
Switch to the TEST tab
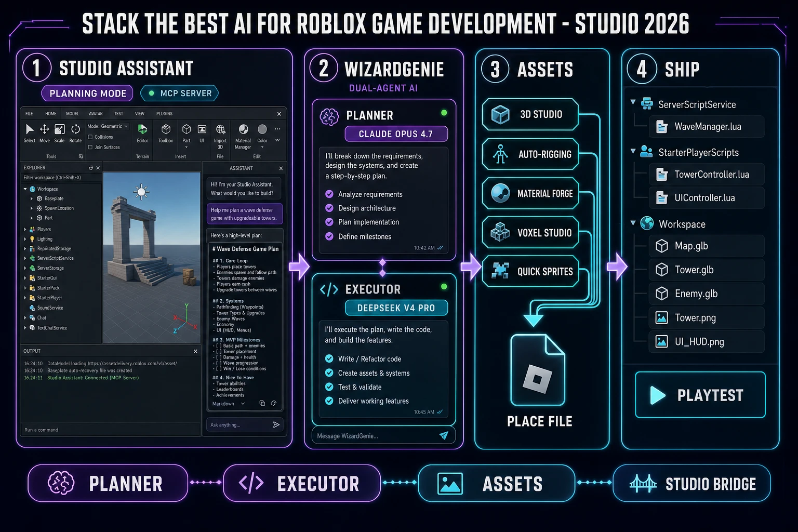coord(118,113)
